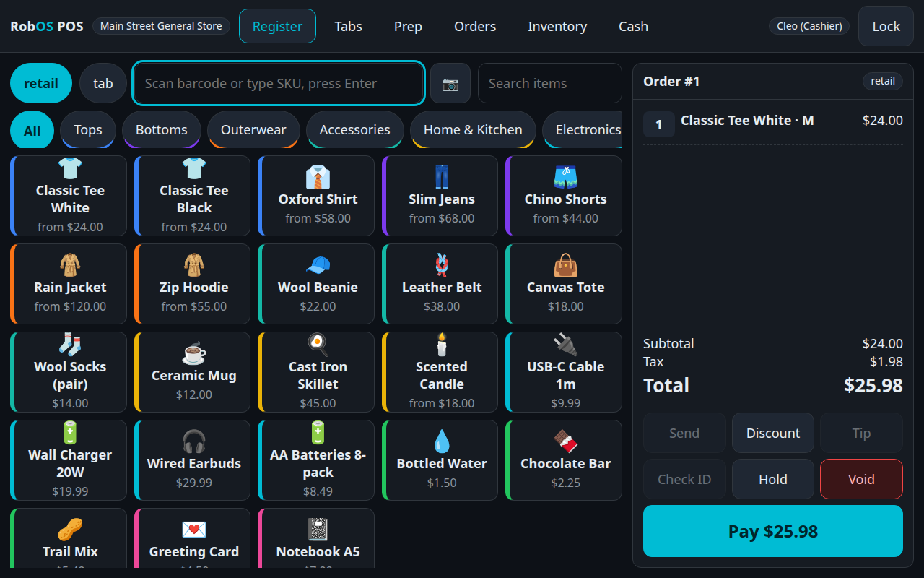Open the Cash section
The image size is (924, 578).
[633, 26]
